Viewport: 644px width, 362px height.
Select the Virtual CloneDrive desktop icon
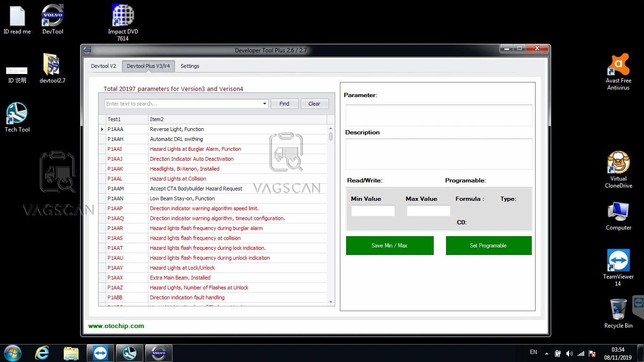point(619,170)
